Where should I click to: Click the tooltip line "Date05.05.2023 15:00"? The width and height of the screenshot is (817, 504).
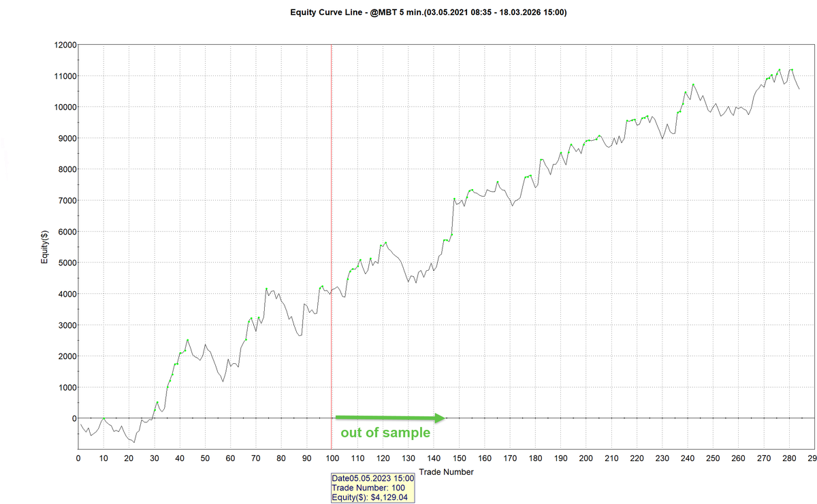coord(372,479)
